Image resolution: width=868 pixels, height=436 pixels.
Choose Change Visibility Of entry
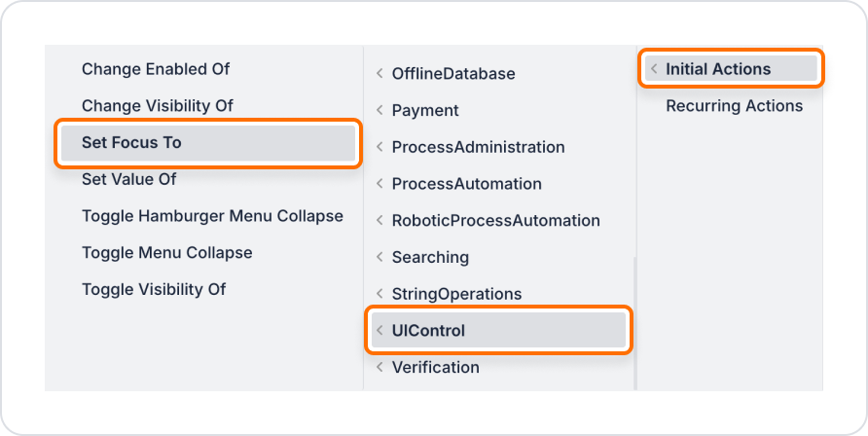158,106
